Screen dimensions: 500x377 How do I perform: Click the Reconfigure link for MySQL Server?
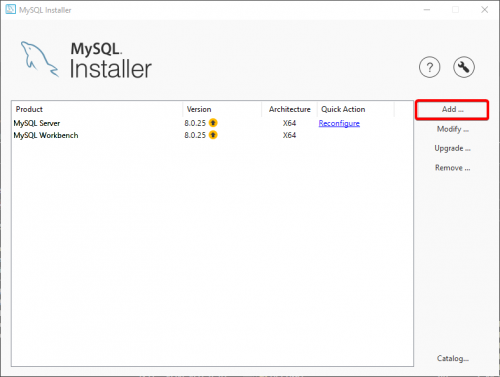point(339,123)
